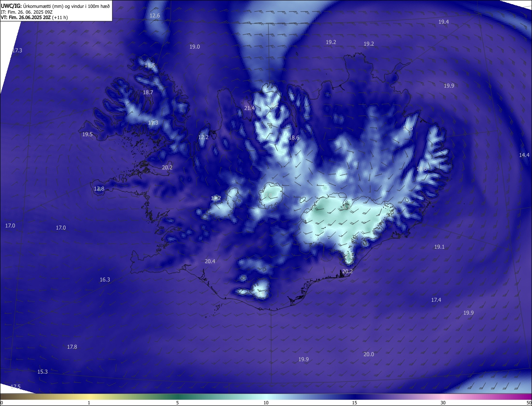Click the color scale label '1'

click(89, 403)
